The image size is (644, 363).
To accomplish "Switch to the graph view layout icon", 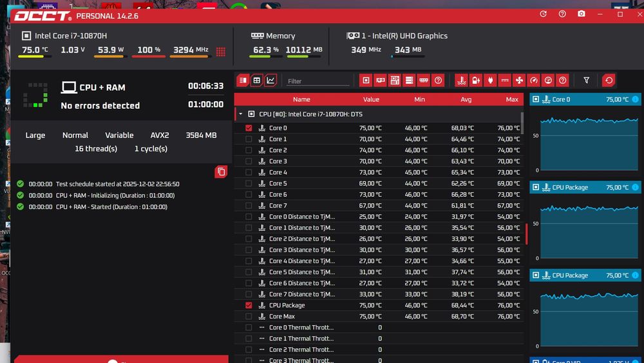I will [x=270, y=81].
